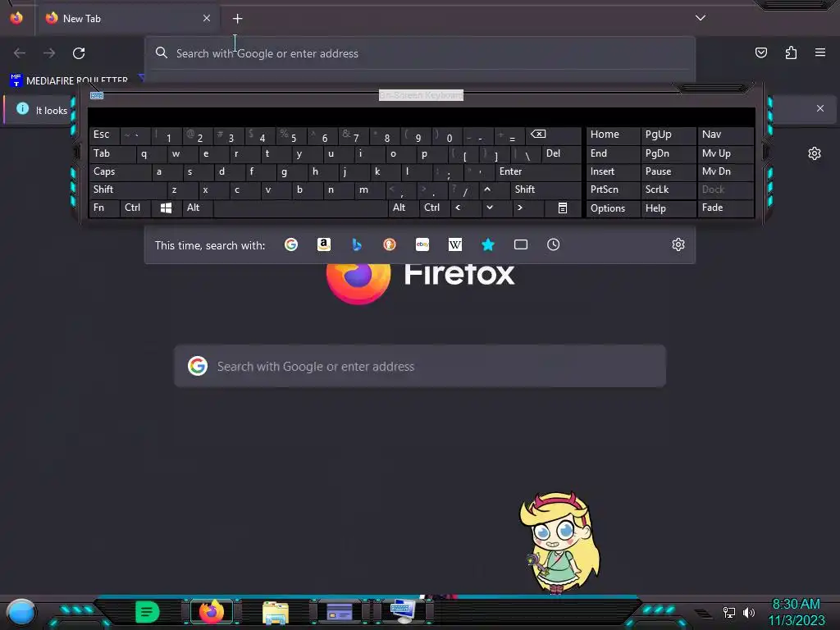Click the Help key on On-Screen Keyboard
840x630 pixels.
[x=668, y=208]
